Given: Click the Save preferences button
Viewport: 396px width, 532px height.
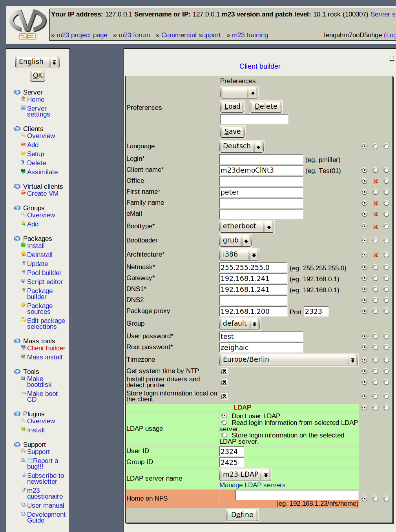Looking at the screenshot, I should [x=232, y=131].
